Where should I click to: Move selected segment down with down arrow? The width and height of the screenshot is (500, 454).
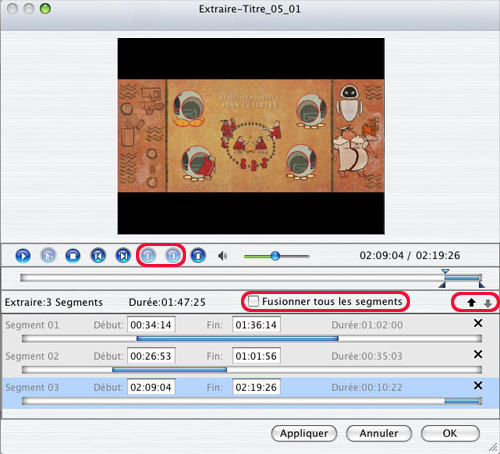coord(488,303)
